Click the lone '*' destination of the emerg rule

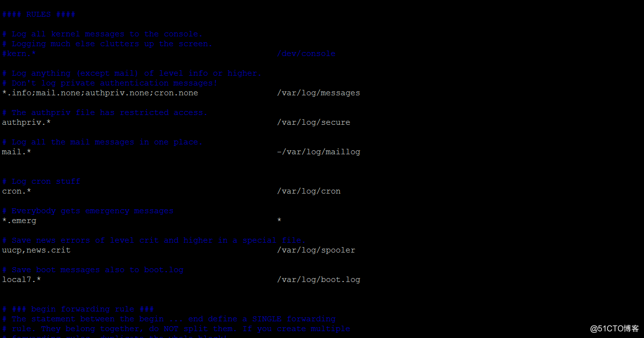tap(279, 221)
